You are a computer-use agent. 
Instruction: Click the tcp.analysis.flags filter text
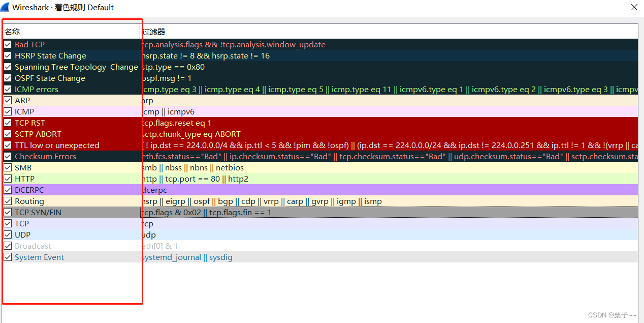pyautogui.click(x=234, y=45)
